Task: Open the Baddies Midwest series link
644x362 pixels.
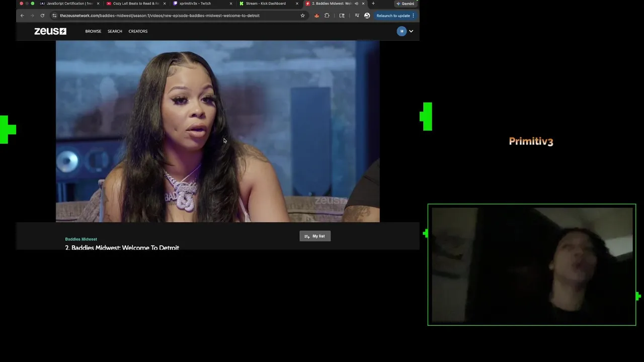Action: coord(81,239)
